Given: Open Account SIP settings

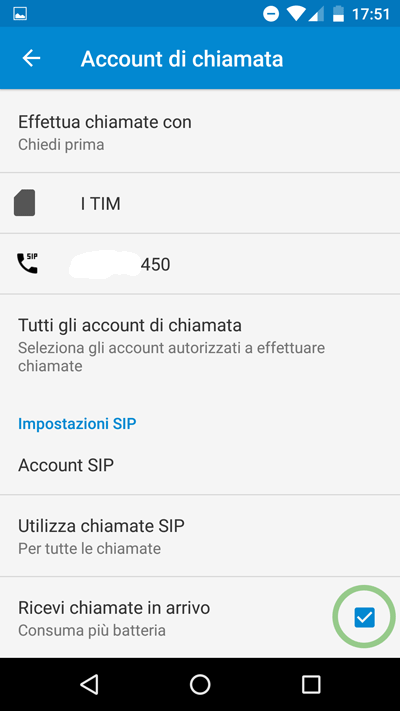Looking at the screenshot, I should pyautogui.click(x=200, y=465).
